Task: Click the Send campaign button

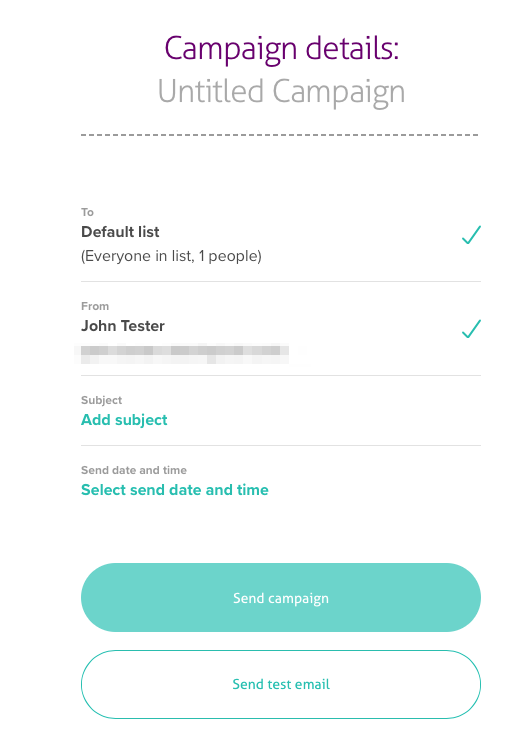Action: tap(281, 598)
